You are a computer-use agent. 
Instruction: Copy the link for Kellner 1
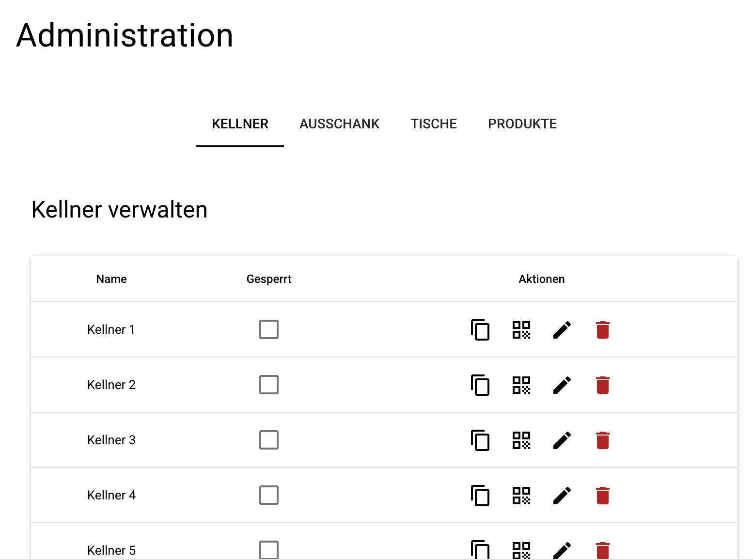coord(480,330)
